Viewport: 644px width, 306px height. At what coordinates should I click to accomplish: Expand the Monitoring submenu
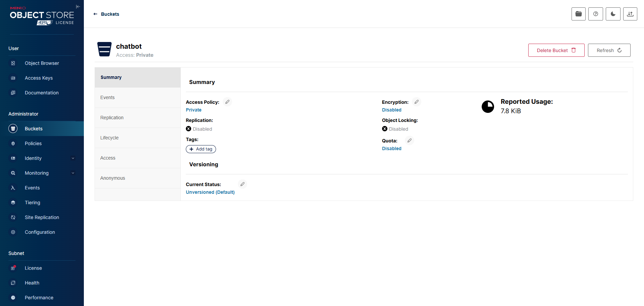73,173
